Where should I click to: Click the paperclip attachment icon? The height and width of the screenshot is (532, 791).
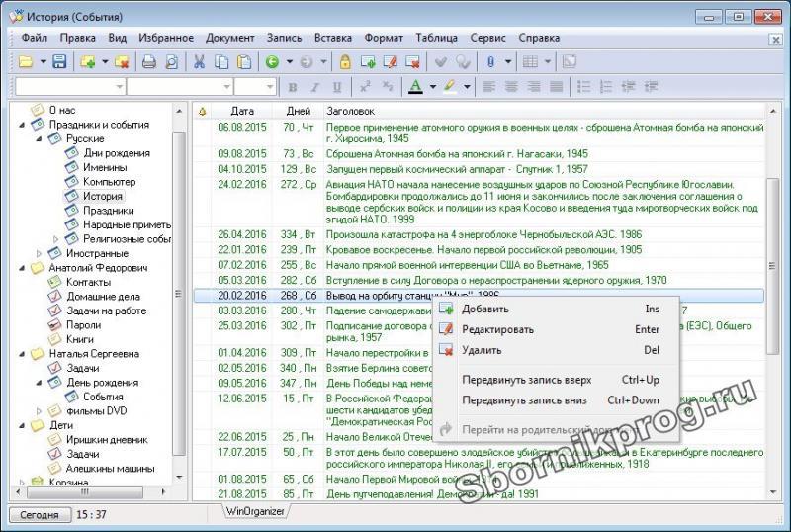pyautogui.click(x=490, y=62)
